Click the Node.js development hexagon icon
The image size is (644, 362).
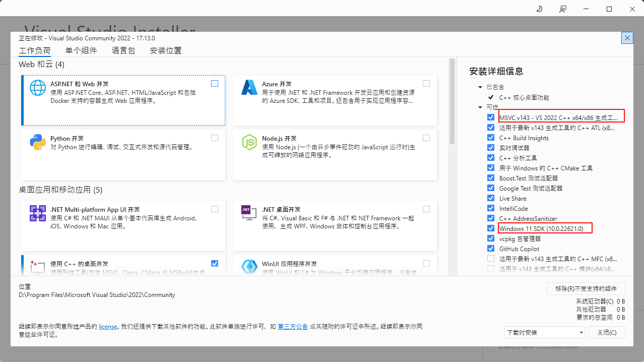click(x=249, y=143)
